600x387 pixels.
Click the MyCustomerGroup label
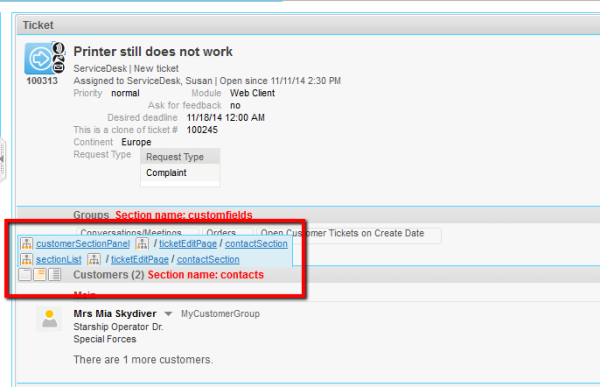(220, 314)
